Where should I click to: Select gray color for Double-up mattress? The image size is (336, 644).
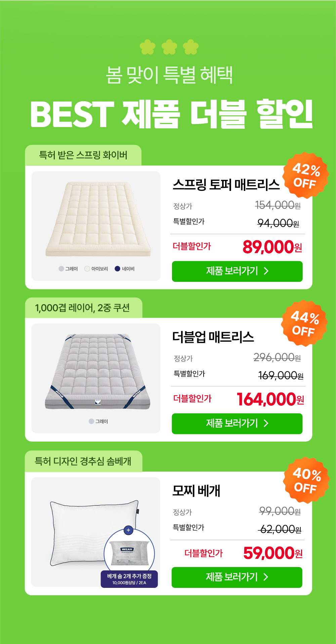(x=91, y=421)
